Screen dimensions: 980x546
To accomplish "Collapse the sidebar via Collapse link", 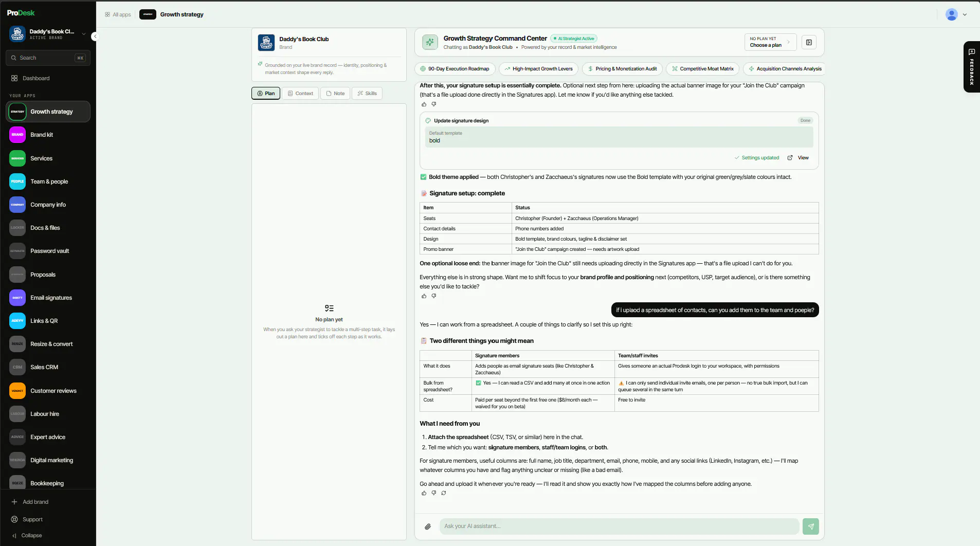I will click(27, 535).
